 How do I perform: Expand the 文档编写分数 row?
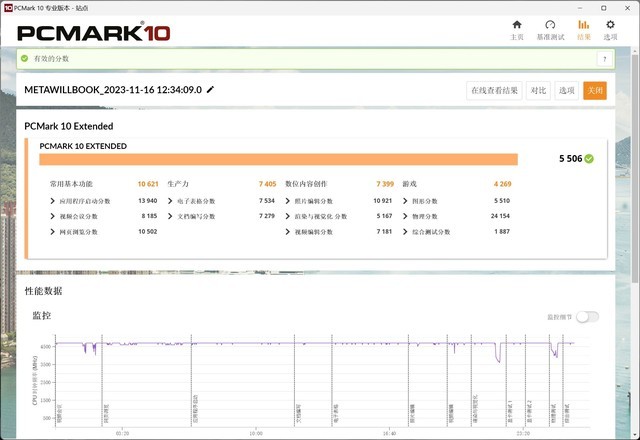[x=170, y=216]
